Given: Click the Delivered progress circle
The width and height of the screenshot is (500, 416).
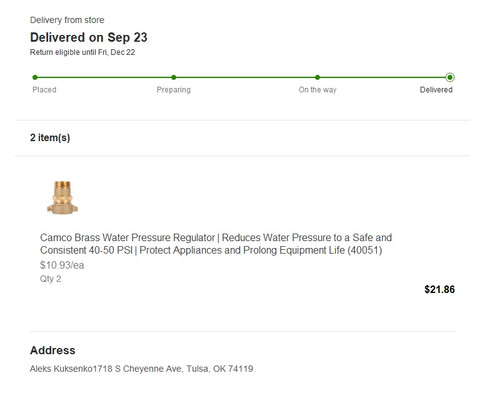Looking at the screenshot, I should 450,77.
